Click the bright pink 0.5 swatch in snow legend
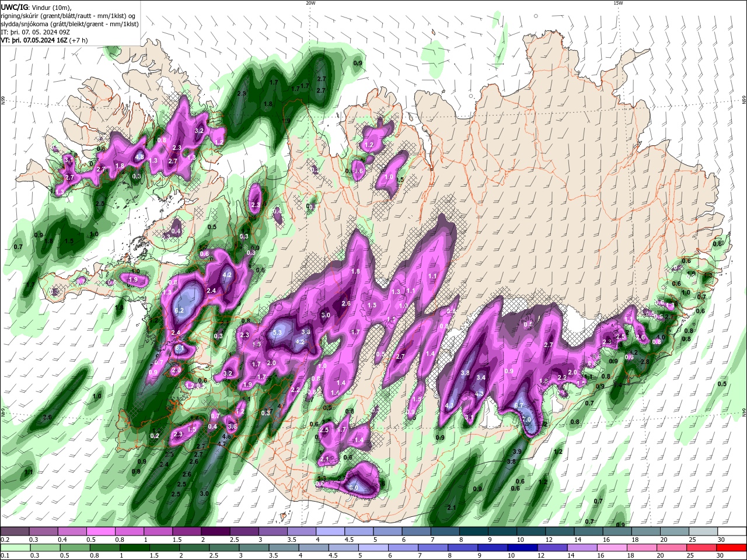 pos(100,531)
